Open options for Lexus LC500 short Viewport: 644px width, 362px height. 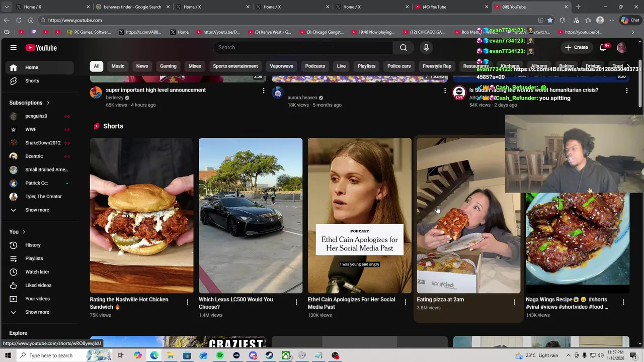(296, 302)
